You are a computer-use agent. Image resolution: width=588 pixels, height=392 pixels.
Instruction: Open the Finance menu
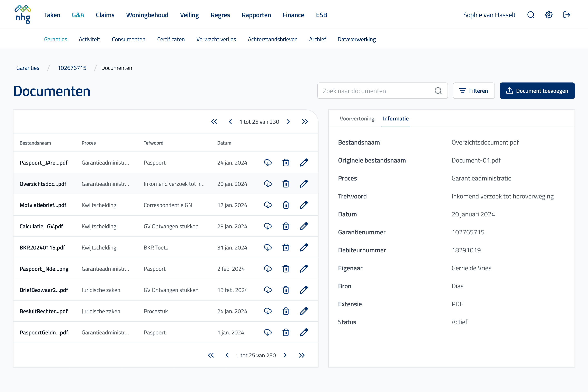[x=293, y=15]
